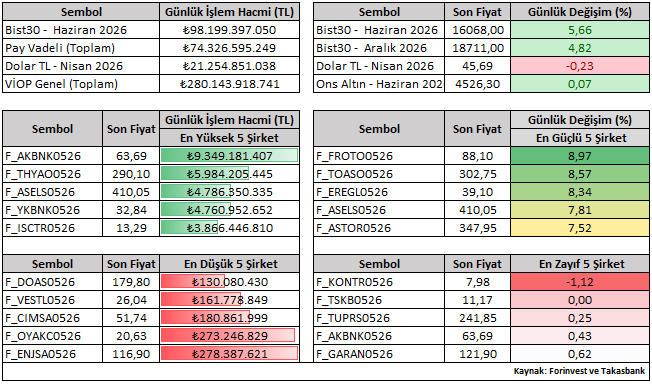
Task: Click the Dolar TL -0,23 red change cell
Action: tap(580, 66)
